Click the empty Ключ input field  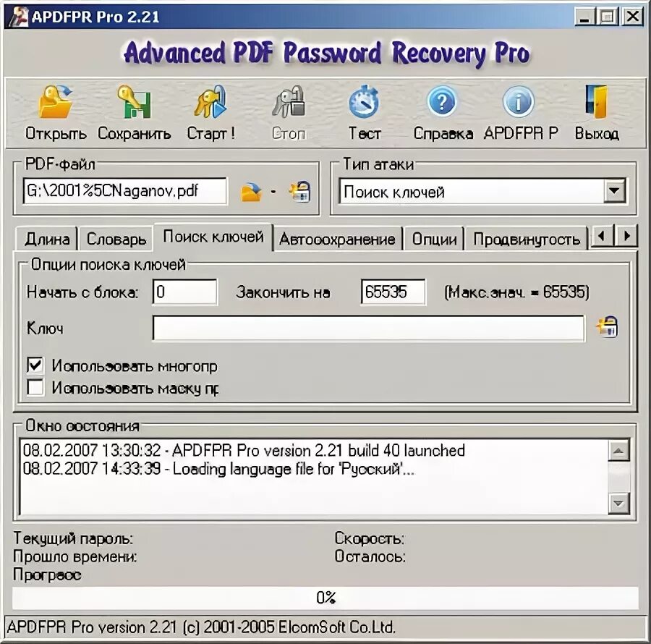click(x=369, y=328)
